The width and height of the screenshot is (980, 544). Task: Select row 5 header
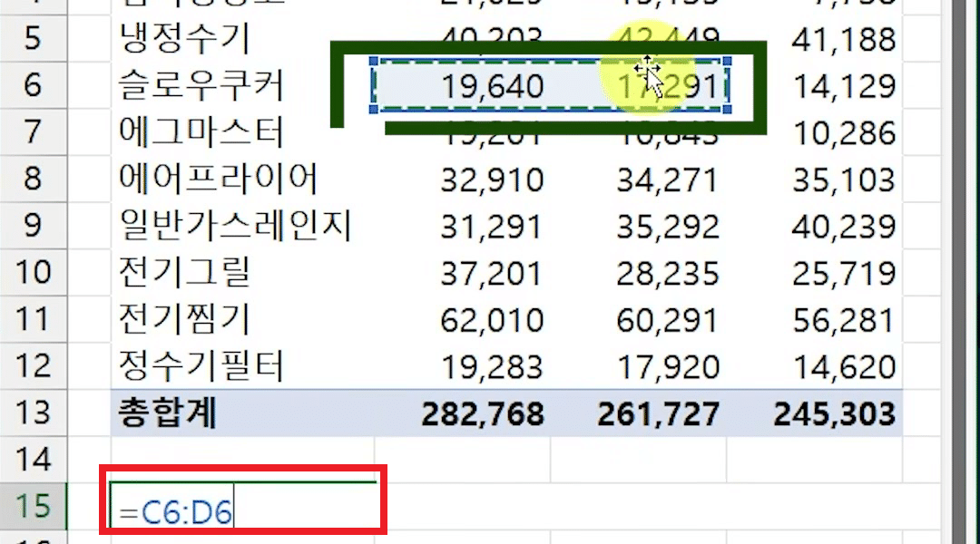pos(34,38)
